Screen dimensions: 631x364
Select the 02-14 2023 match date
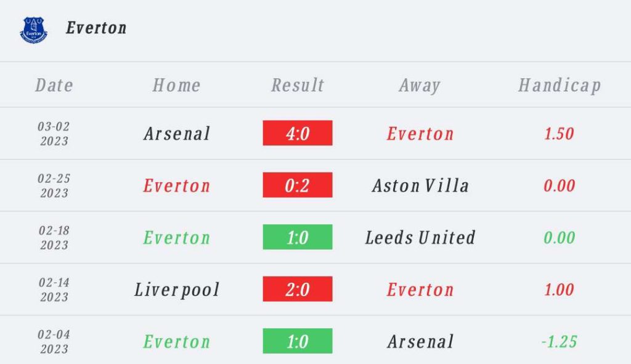coord(54,289)
